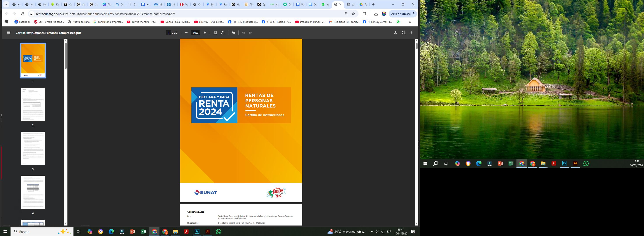Open the tab search dropdown arrow
This screenshot has height=236, width=644.
click(6, 5)
